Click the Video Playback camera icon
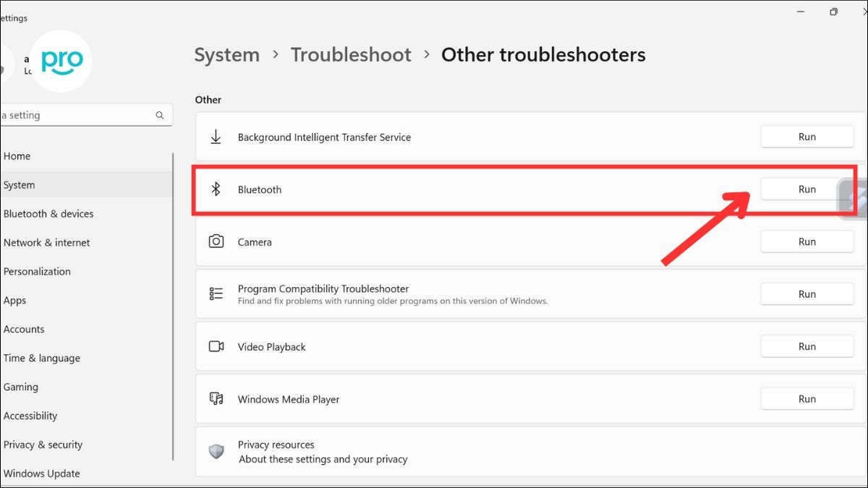Screen dimensions: 868x488 click(215, 346)
